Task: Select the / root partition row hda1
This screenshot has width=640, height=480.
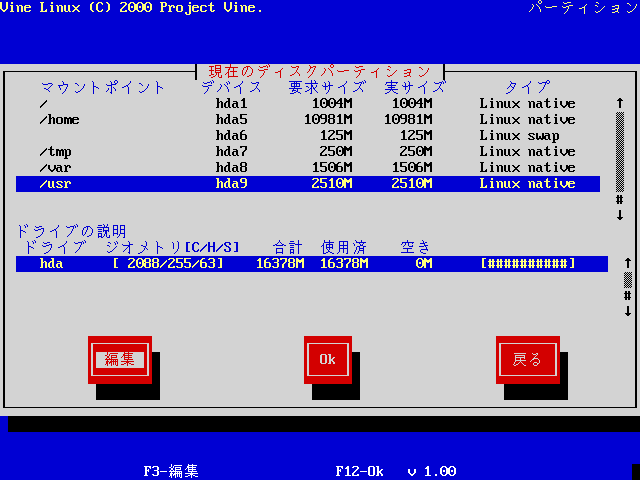Action: [308, 104]
